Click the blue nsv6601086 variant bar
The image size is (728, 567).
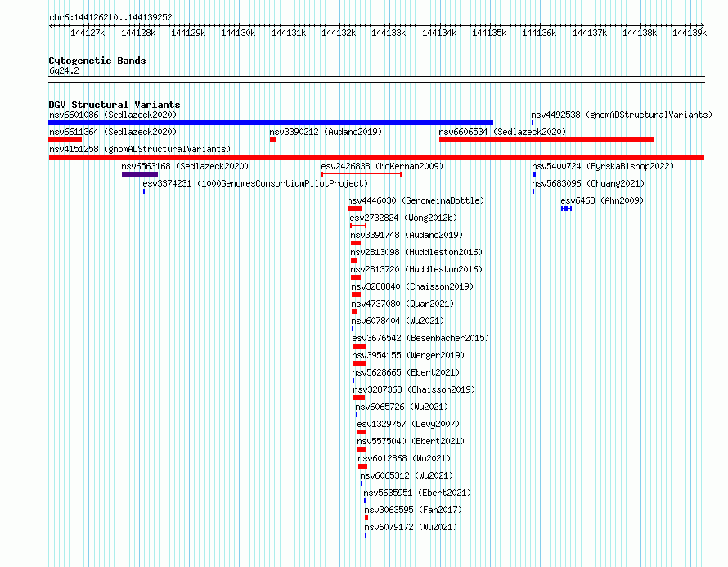pos(271,123)
